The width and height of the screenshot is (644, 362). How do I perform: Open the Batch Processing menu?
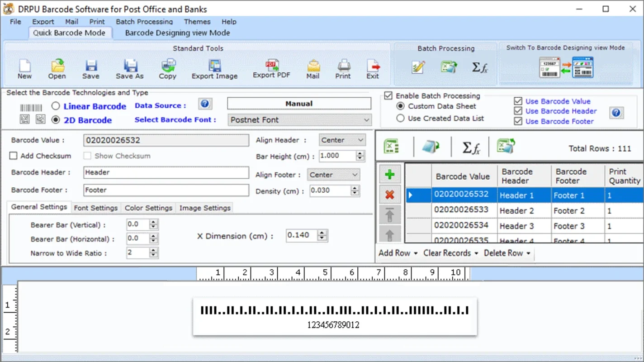pyautogui.click(x=144, y=21)
